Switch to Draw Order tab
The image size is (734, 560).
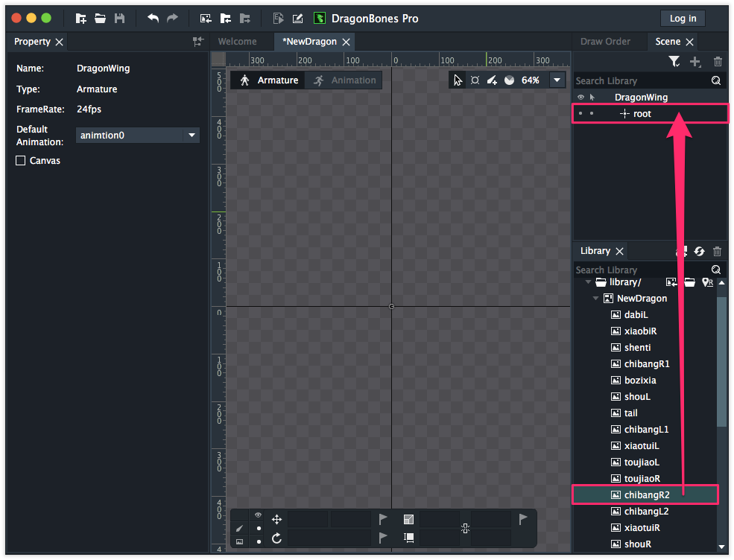pos(605,42)
